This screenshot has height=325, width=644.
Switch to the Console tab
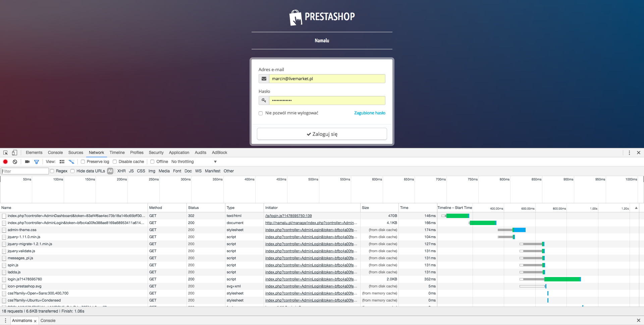click(55, 153)
